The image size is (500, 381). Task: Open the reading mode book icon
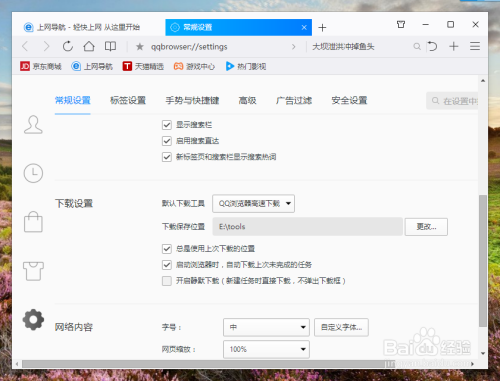pyautogui.click(x=110, y=46)
